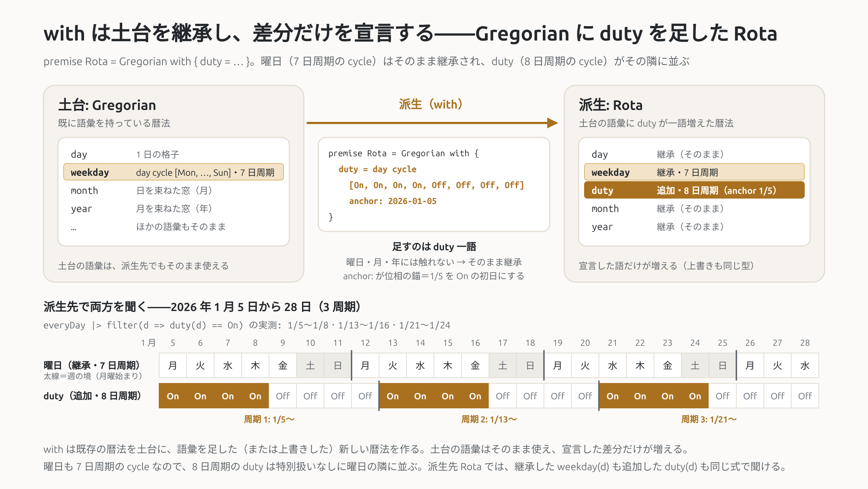Select the highlighted duty row in Rota panel
The height and width of the screenshot is (489, 868).
pyautogui.click(x=694, y=190)
